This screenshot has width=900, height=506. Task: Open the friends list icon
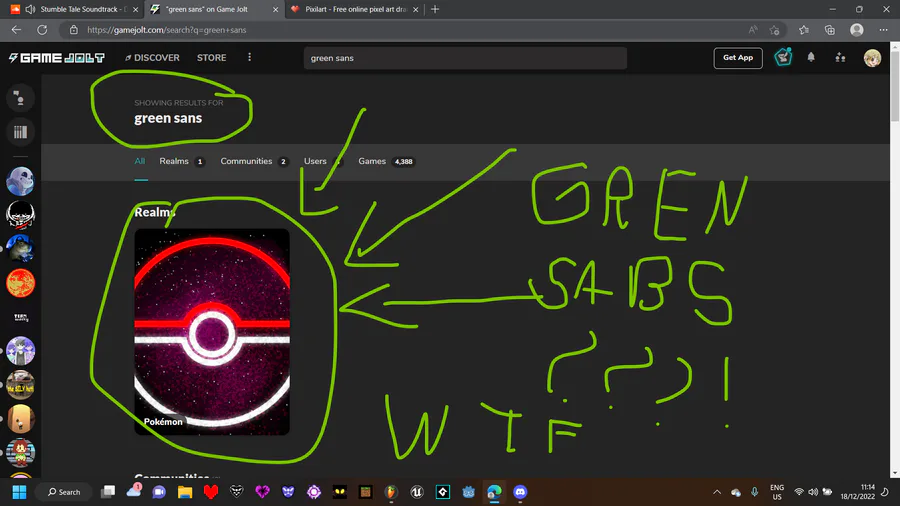[x=840, y=57]
